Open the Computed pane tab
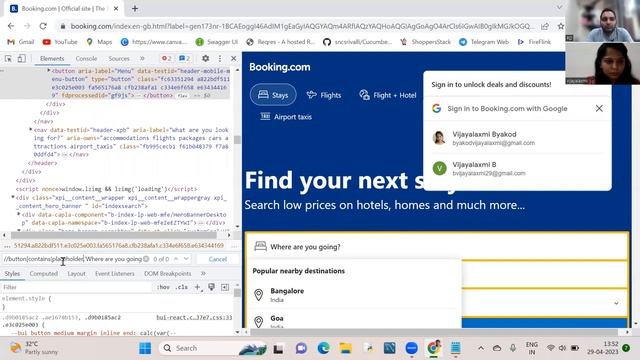The height and width of the screenshot is (360, 640). (44, 273)
